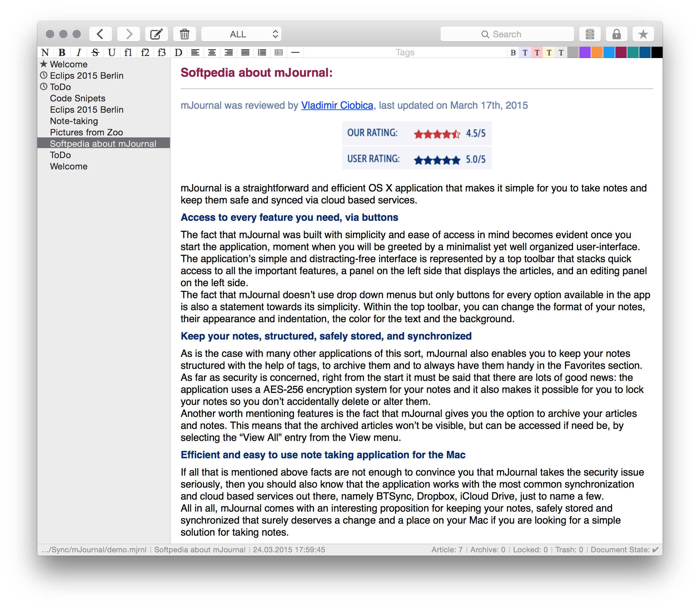
Task: Delete the article with the trash icon
Action: point(184,34)
